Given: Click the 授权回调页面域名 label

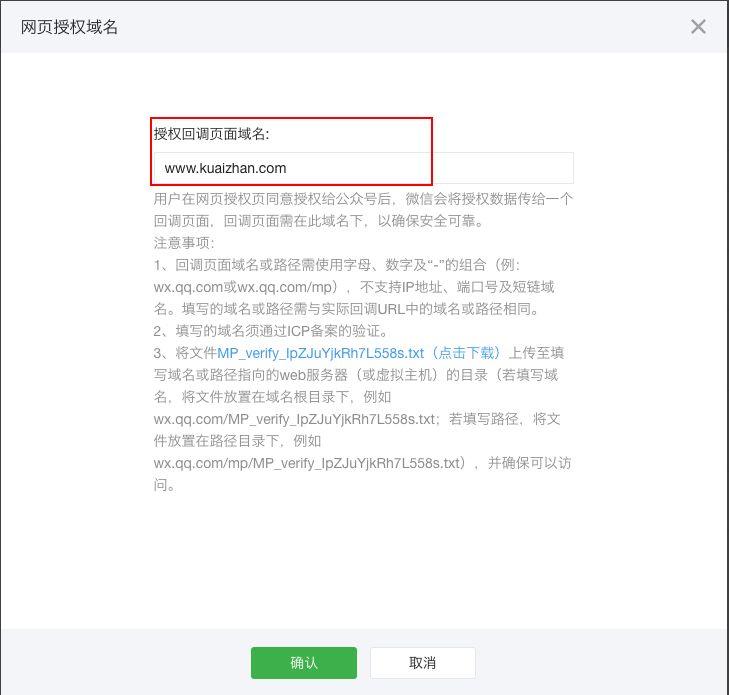Looking at the screenshot, I should point(211,134).
